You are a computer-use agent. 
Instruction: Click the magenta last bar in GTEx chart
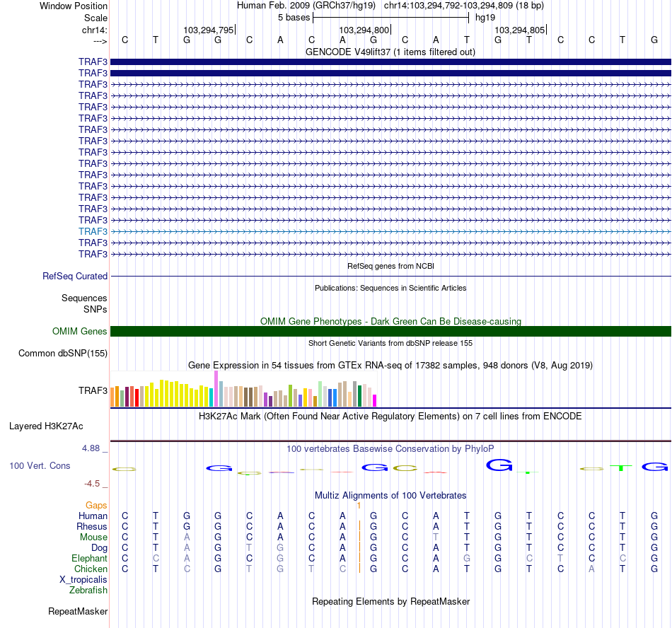click(x=374, y=400)
